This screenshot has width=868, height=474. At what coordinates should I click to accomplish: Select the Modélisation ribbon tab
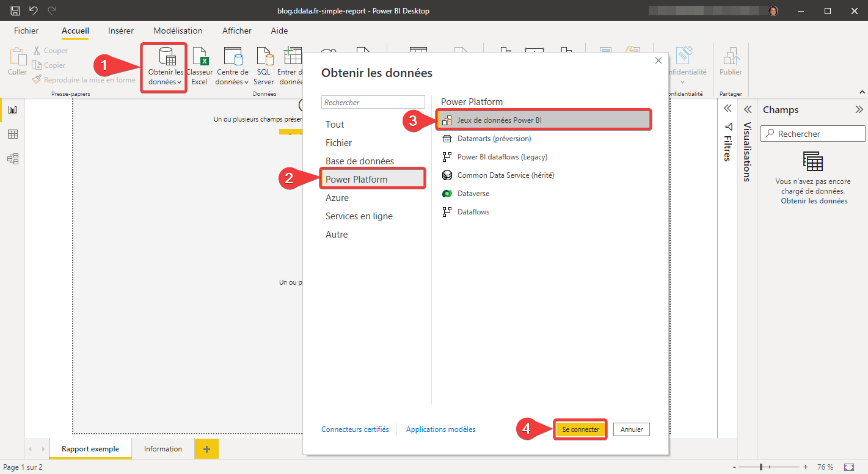(178, 31)
